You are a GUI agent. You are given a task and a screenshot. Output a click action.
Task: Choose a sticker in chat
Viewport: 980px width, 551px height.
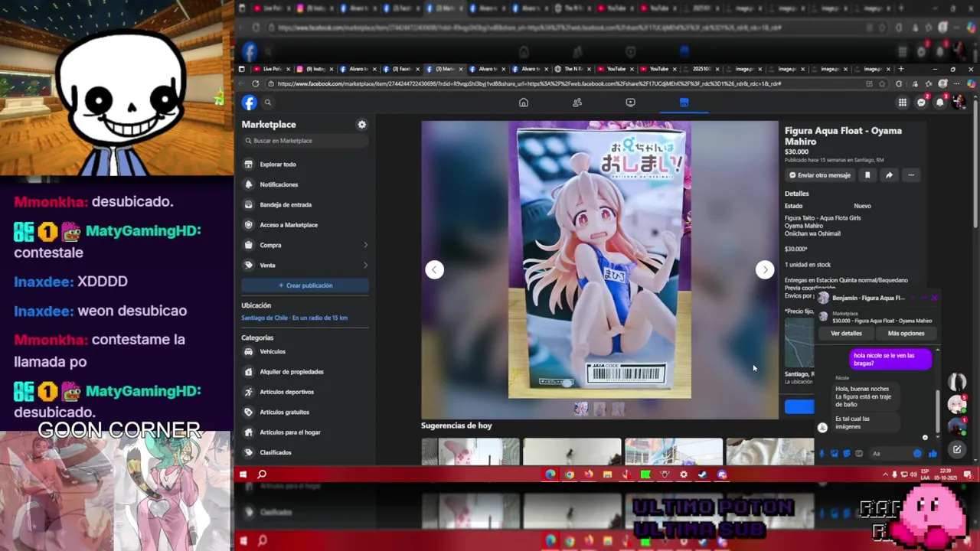847,453
